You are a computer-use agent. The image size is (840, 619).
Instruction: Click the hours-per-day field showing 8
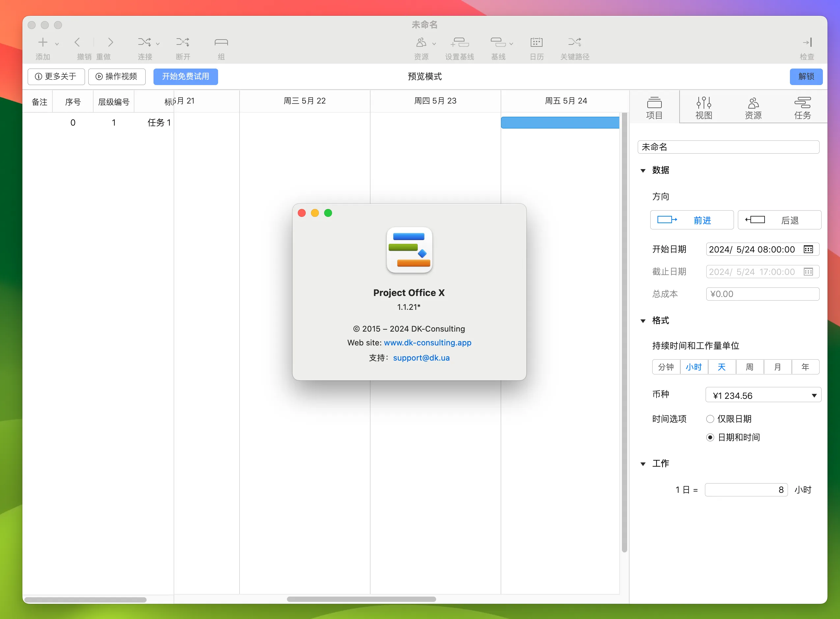point(746,490)
